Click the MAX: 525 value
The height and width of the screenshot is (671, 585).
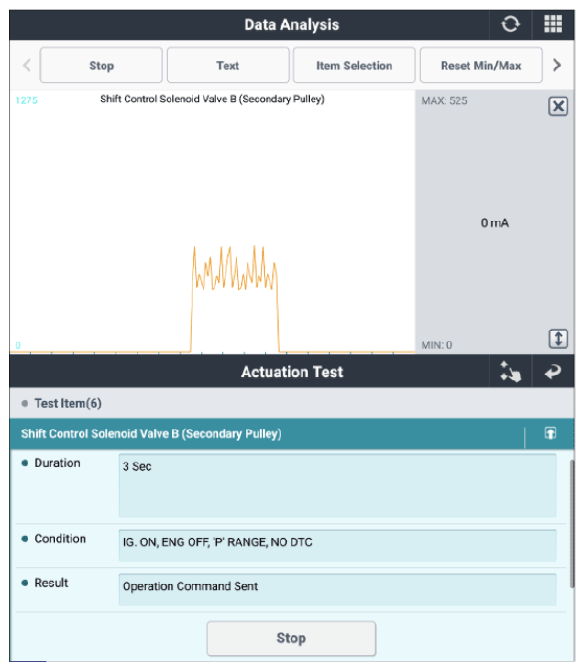point(444,101)
